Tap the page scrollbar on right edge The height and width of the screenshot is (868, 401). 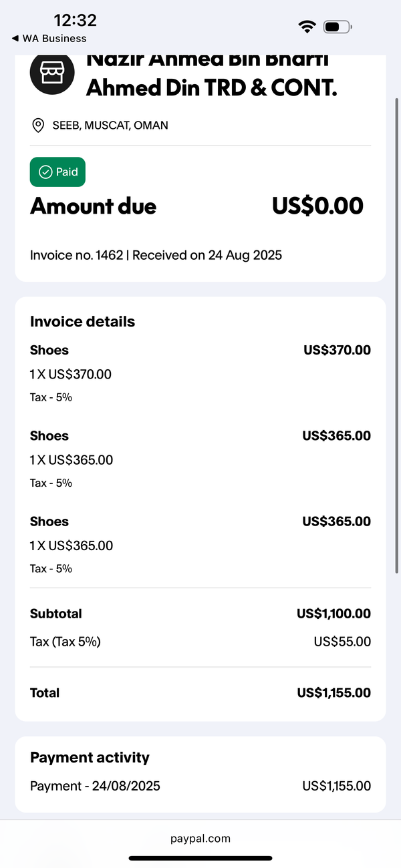[x=397, y=334]
